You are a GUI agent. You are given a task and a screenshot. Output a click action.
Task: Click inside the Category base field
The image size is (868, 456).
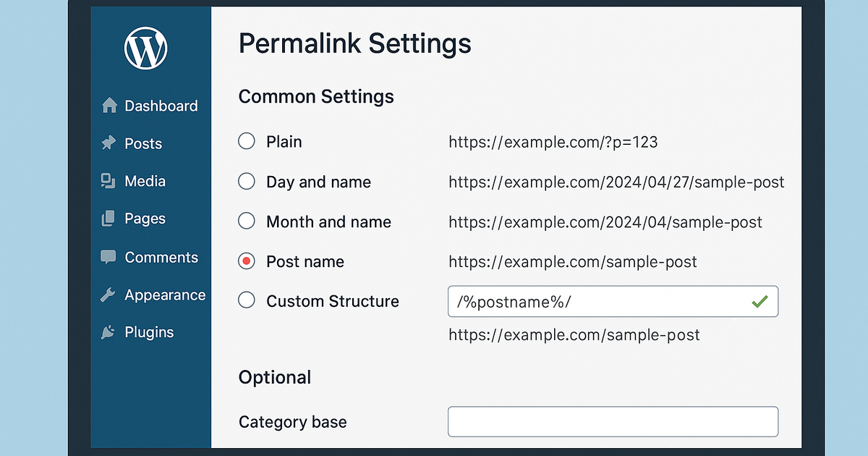pyautogui.click(x=613, y=421)
